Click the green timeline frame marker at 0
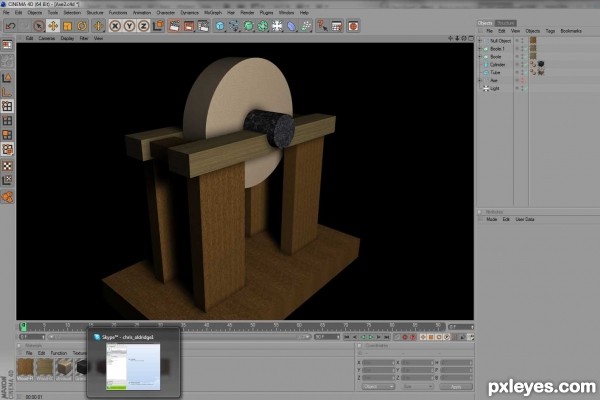The width and height of the screenshot is (600, 400). click(x=23, y=326)
